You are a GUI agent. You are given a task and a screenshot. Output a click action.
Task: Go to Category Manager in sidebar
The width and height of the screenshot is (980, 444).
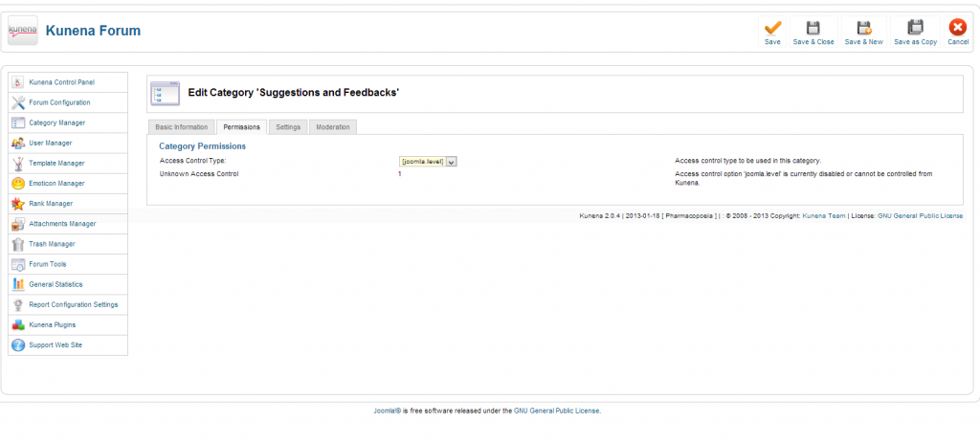[56, 122]
